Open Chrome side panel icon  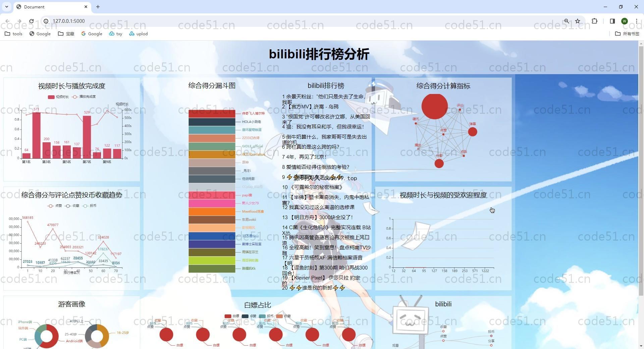tap(612, 21)
